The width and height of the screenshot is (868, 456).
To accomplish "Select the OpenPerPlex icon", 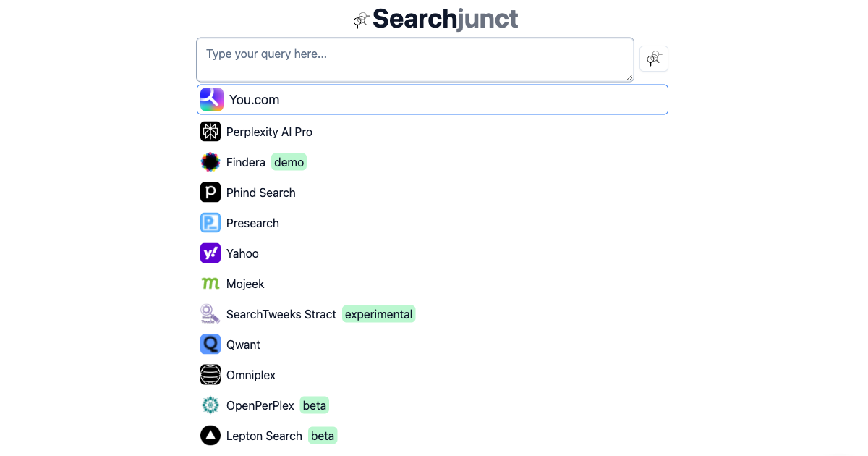I will [210, 405].
